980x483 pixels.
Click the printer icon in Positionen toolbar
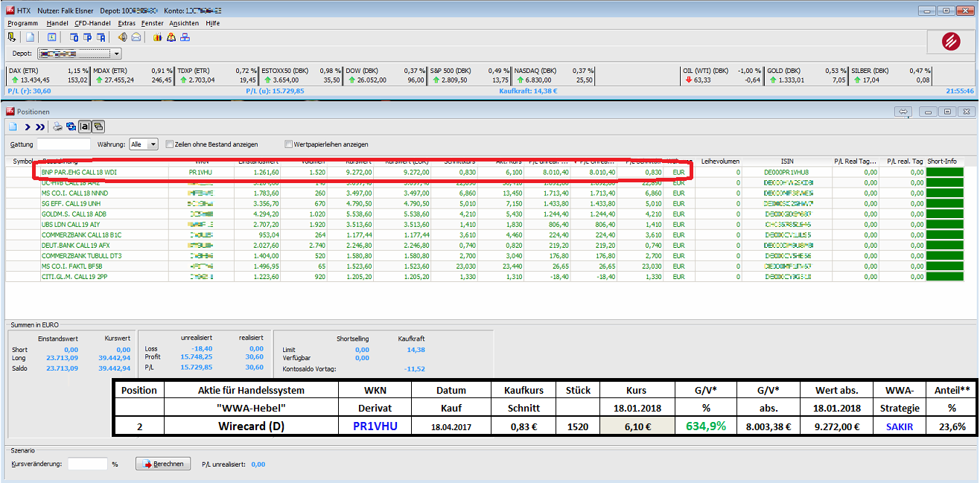point(58,127)
